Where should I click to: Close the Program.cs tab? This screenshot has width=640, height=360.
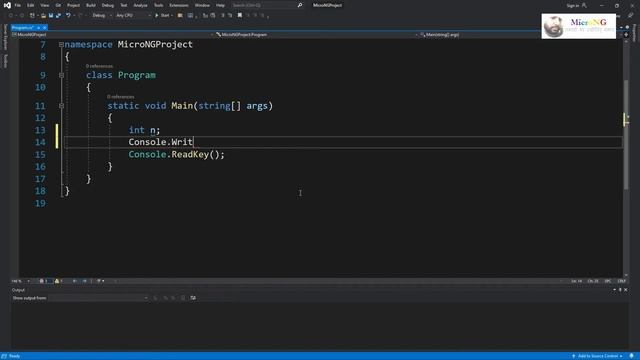44,28
